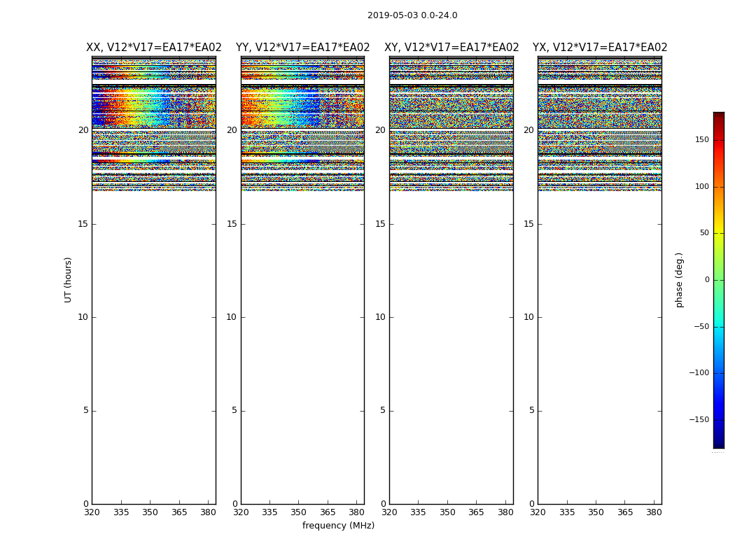
Task: Click the XX phase waterfall data region
Action: 154,124
